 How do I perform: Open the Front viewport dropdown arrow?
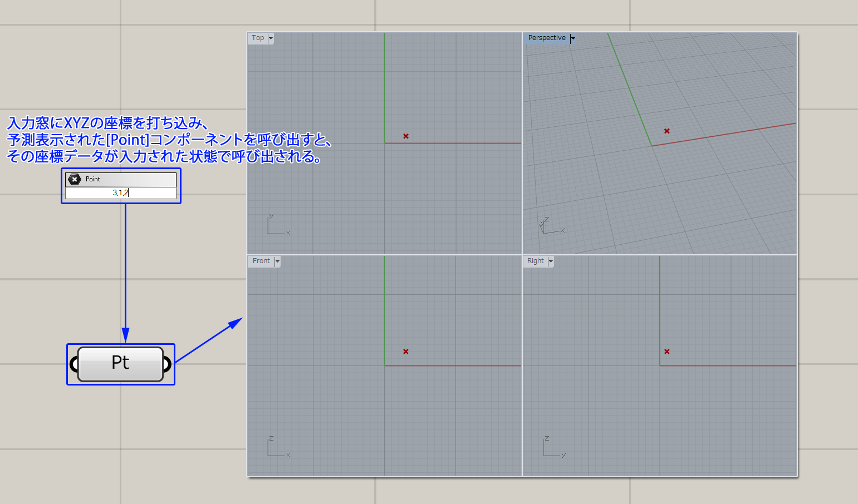pyautogui.click(x=277, y=261)
